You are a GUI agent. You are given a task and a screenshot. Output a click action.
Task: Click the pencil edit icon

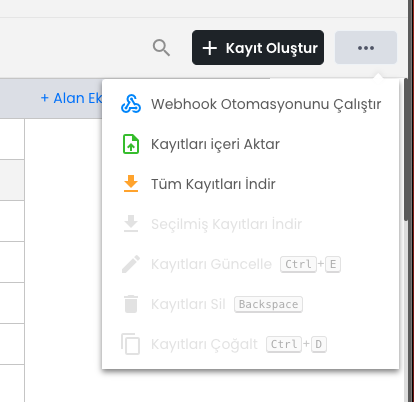pyautogui.click(x=131, y=264)
